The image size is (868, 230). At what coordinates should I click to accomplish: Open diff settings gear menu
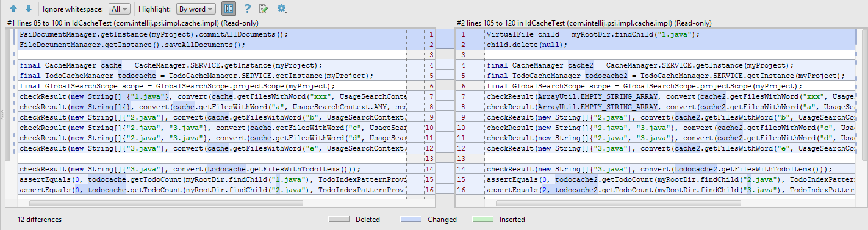coord(281,9)
